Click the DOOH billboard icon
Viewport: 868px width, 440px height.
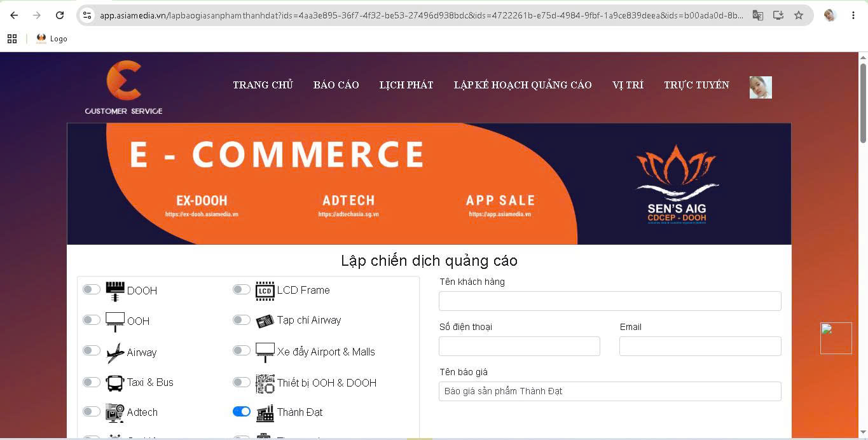coord(115,291)
